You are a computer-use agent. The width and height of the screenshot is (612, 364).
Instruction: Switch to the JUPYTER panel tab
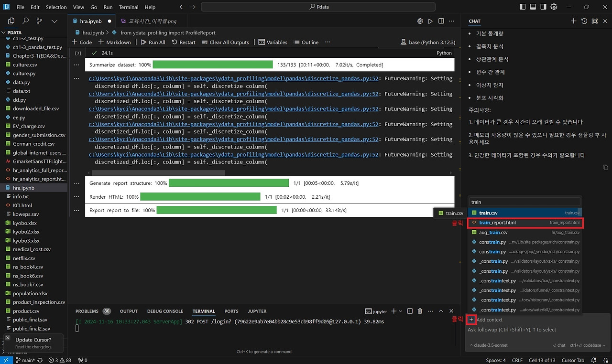257,311
